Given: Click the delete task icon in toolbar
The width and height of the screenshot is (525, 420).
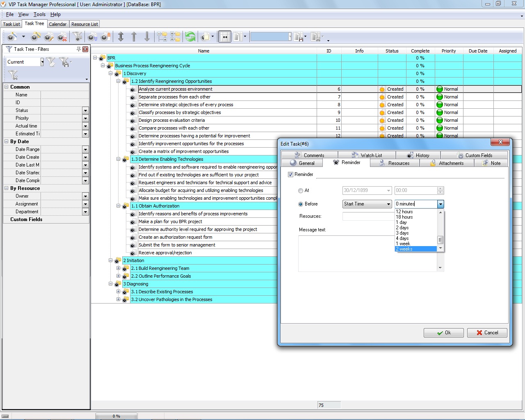Looking at the screenshot, I should pyautogui.click(x=62, y=37).
